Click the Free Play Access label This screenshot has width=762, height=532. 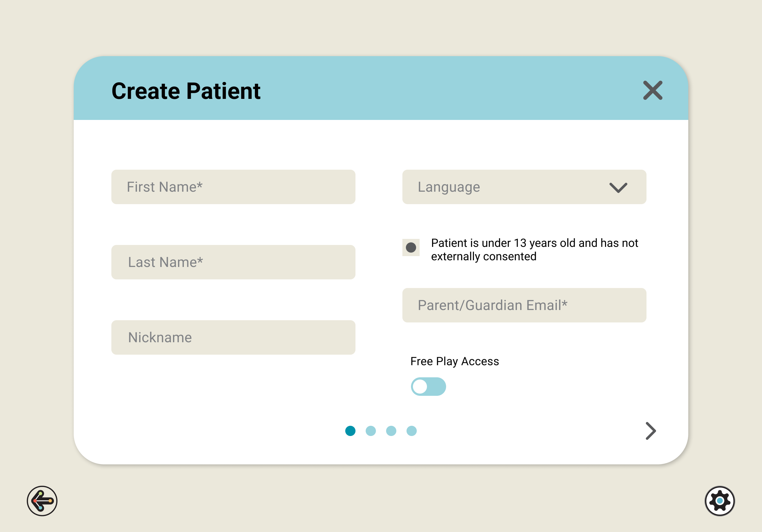[x=454, y=361]
